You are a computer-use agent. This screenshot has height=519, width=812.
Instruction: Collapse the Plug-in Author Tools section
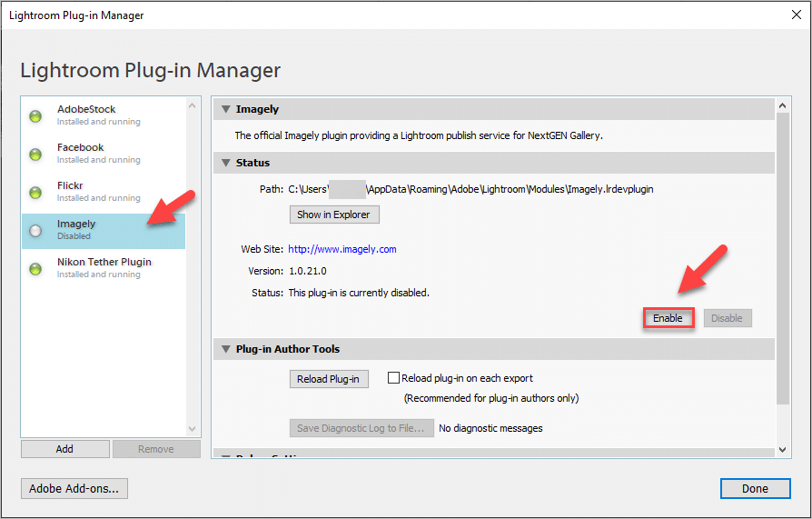coord(226,349)
